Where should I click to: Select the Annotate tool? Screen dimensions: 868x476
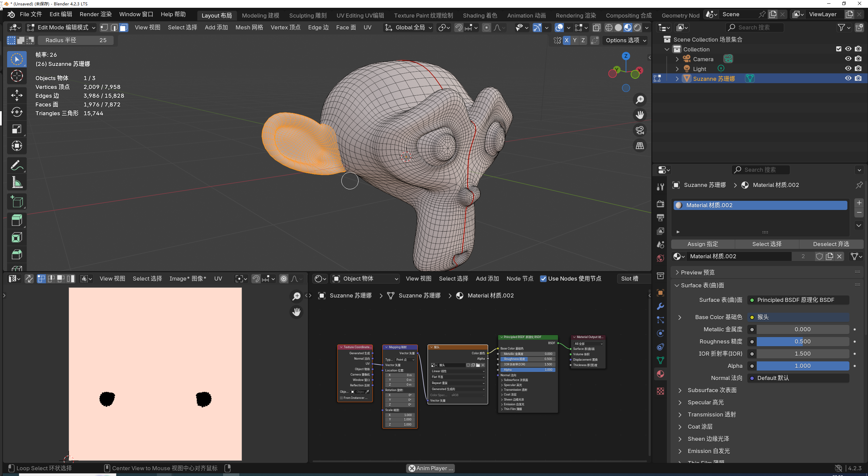[x=17, y=165]
